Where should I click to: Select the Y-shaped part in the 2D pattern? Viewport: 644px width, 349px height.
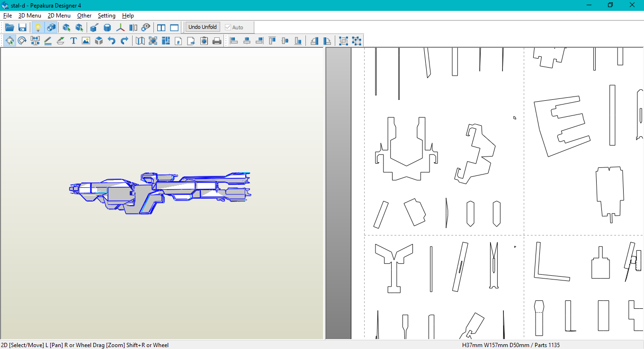[x=394, y=268]
